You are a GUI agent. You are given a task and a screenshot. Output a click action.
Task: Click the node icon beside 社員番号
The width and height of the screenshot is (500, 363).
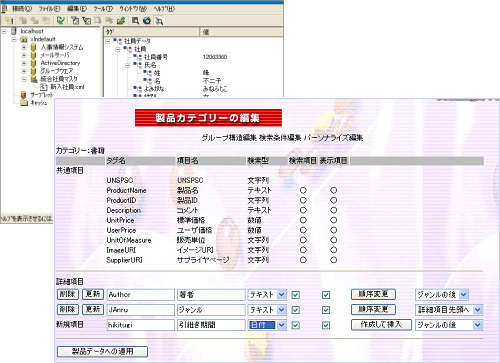click(137, 57)
